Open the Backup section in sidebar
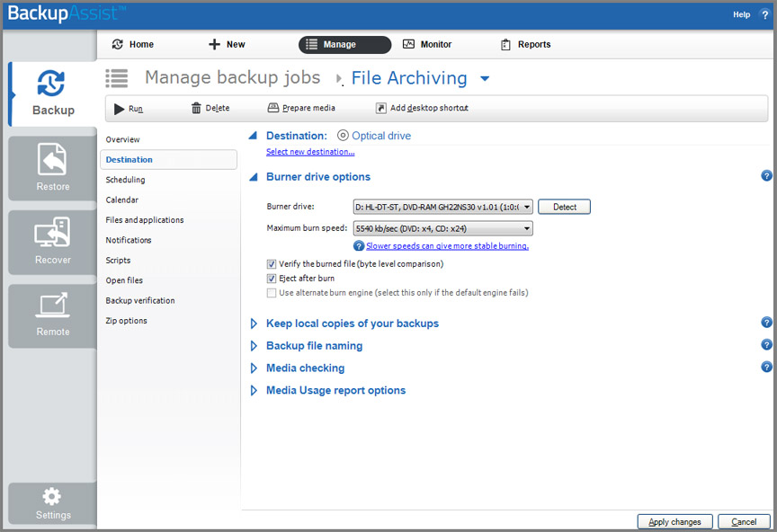Screen dimensions: 777x532 pos(53,94)
